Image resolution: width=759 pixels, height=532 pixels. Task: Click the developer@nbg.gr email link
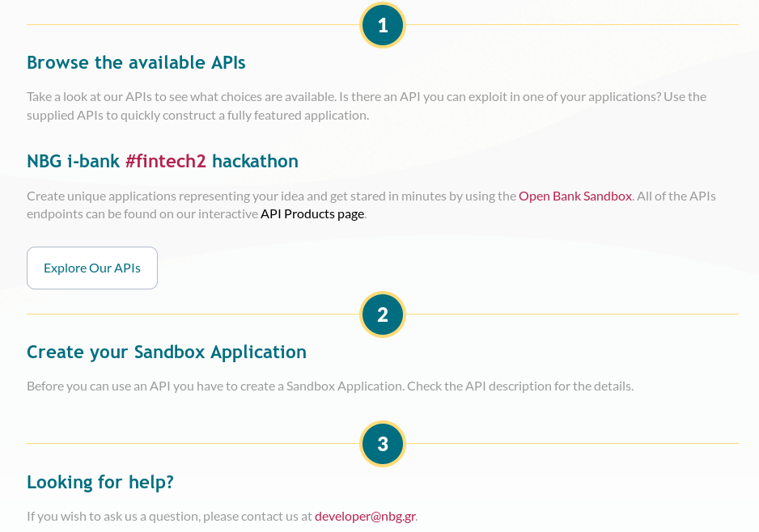tap(365, 516)
